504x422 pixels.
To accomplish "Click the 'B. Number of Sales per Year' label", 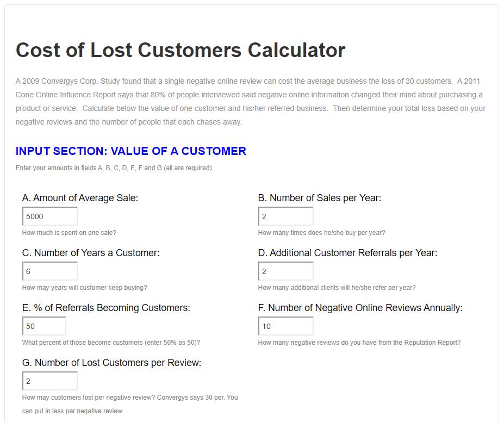I will (319, 198).
